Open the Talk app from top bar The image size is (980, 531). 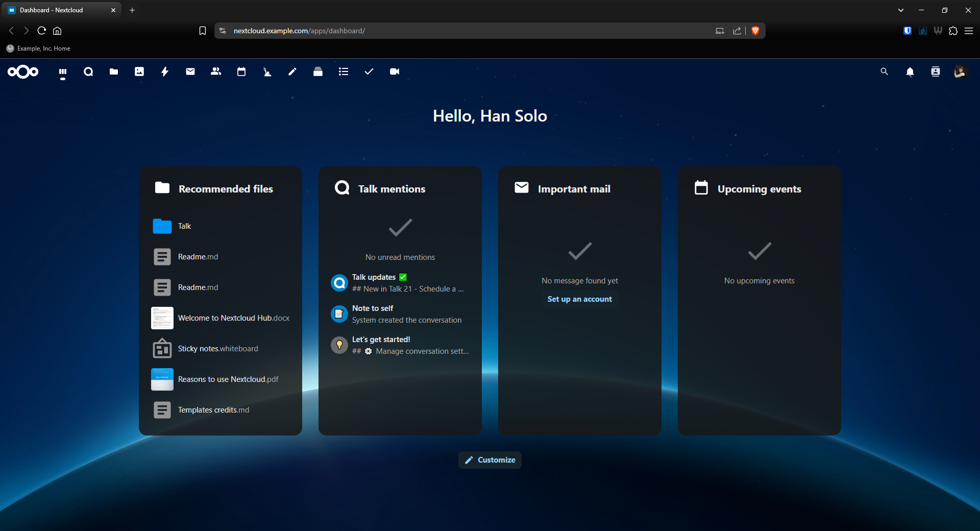point(88,72)
